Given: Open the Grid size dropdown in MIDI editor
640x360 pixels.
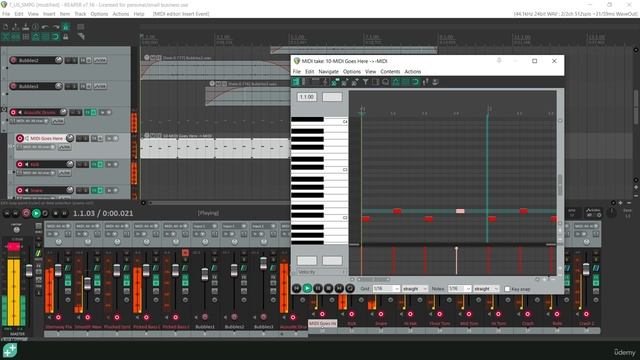Looking at the screenshot, I should 386,289.
